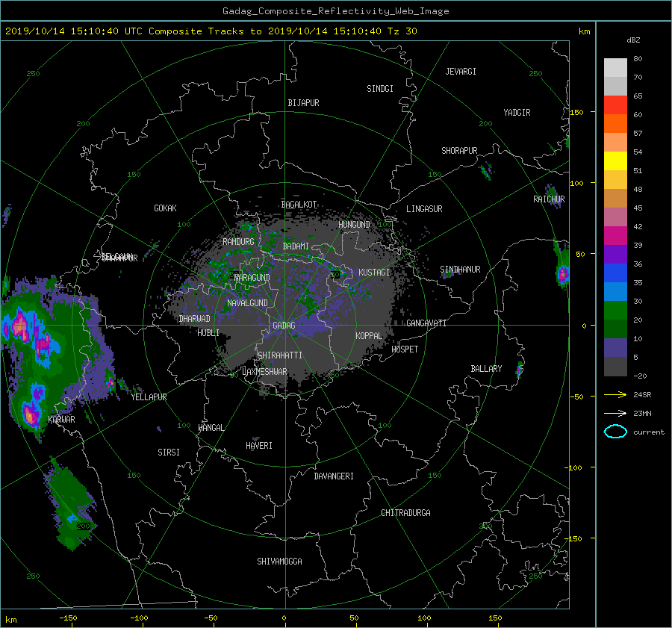Click the SINDHANUR city label

(x=460, y=270)
